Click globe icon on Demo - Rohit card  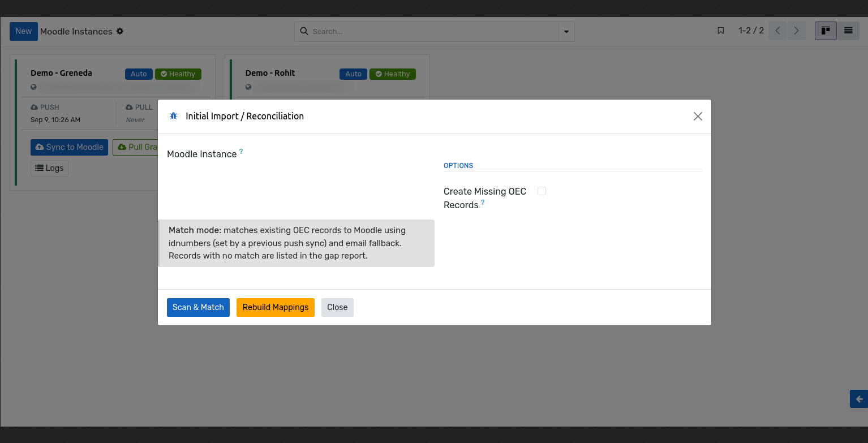tap(248, 87)
